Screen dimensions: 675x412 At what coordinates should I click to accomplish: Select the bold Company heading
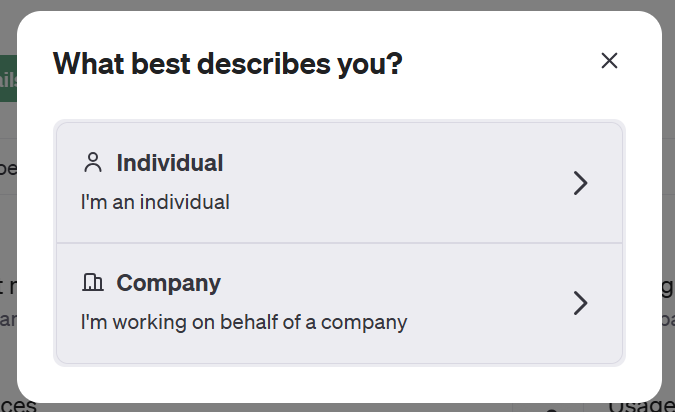point(168,284)
